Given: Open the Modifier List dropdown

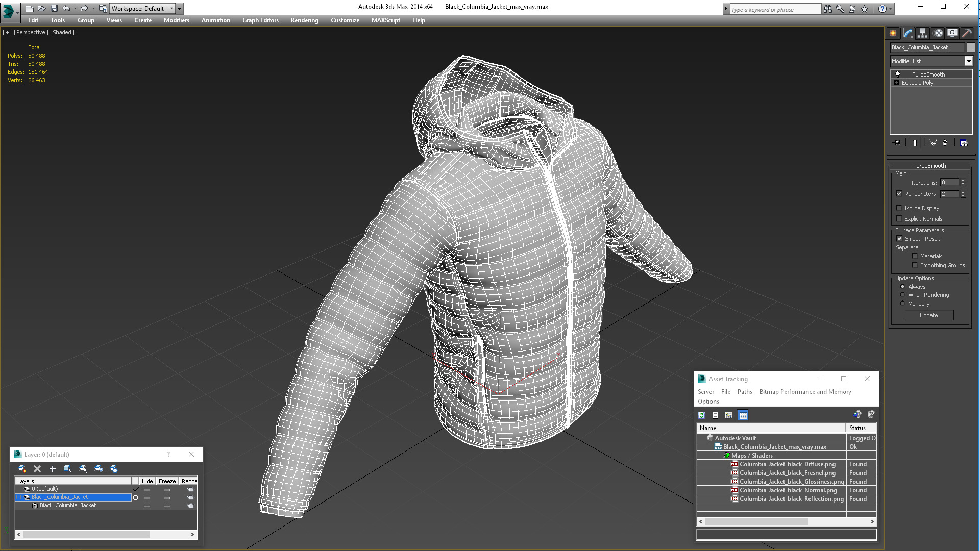Looking at the screenshot, I should click(x=968, y=61).
